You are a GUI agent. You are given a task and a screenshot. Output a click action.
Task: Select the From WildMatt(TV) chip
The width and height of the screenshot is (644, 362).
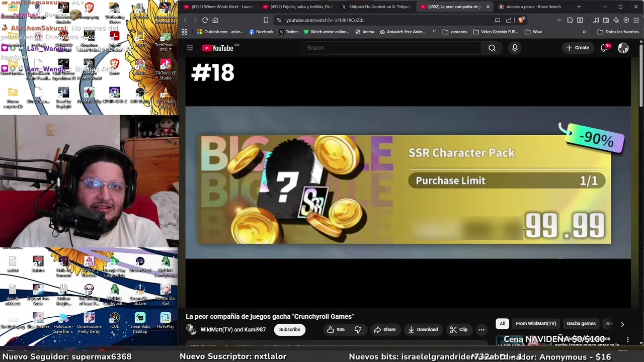(x=536, y=324)
